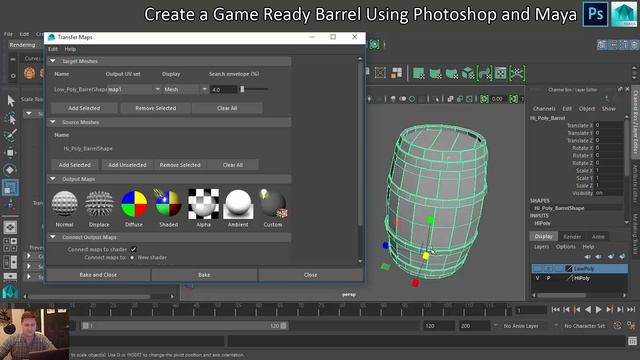The width and height of the screenshot is (640, 360).
Task: Go to end of playback range
Action: tap(631, 310)
